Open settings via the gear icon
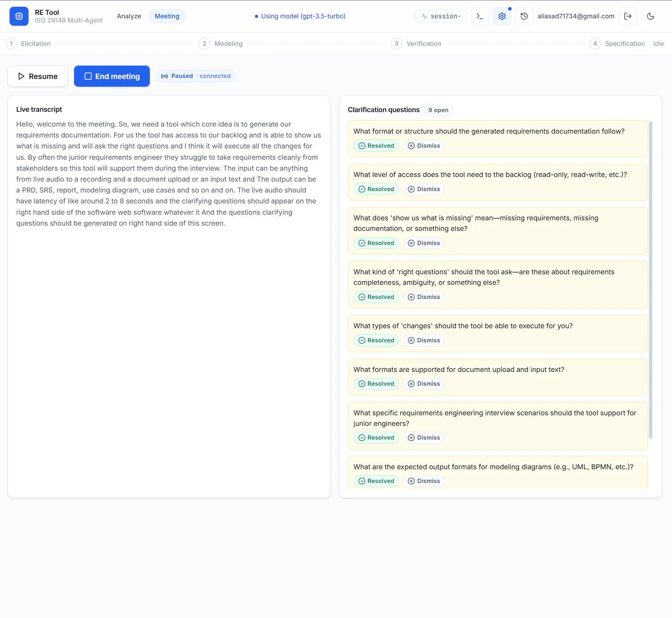672x618 pixels. point(502,16)
